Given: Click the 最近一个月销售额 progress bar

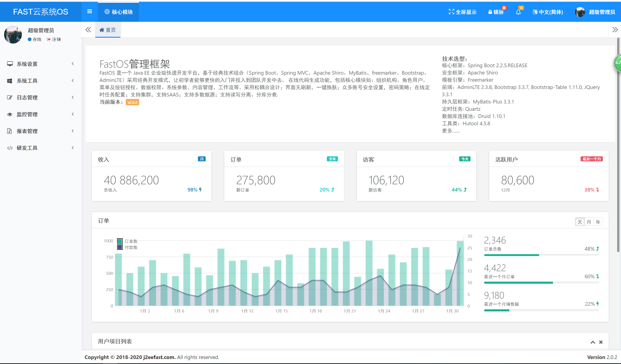Looking at the screenshot, I should point(541,310).
